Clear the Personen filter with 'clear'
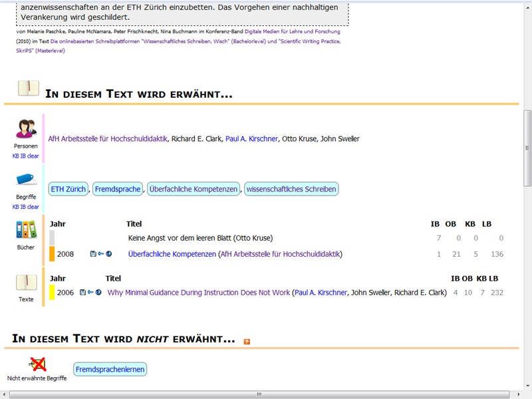Screen dimensions: 532x399 click(x=33, y=156)
